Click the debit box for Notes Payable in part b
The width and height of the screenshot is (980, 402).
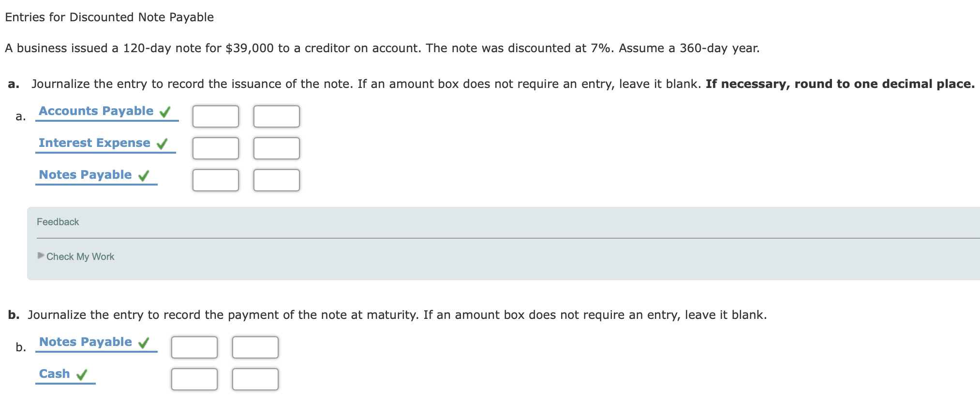(x=194, y=347)
